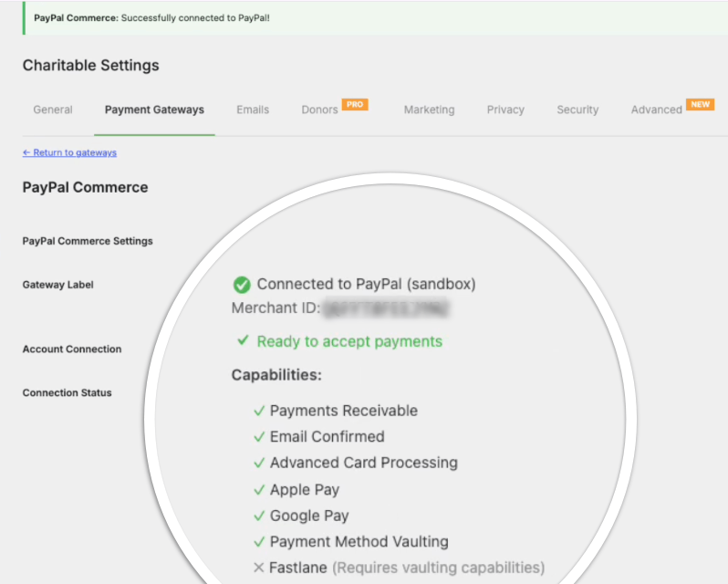Click the 'Payment Method Vaulting' text
This screenshot has width=728, height=584.
(359, 542)
